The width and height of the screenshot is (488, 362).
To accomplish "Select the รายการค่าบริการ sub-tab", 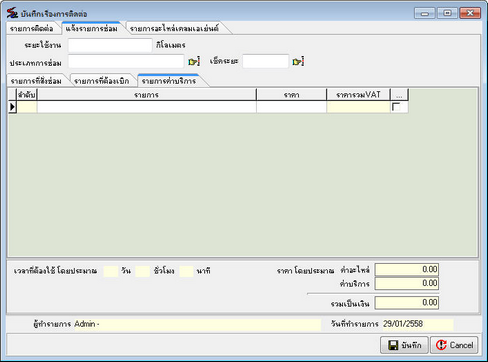I will 169,81.
